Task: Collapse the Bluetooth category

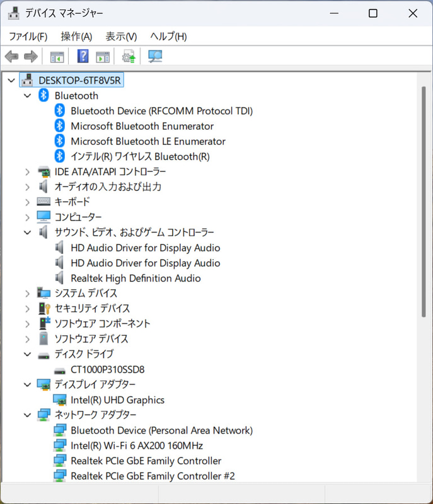Action: point(28,96)
